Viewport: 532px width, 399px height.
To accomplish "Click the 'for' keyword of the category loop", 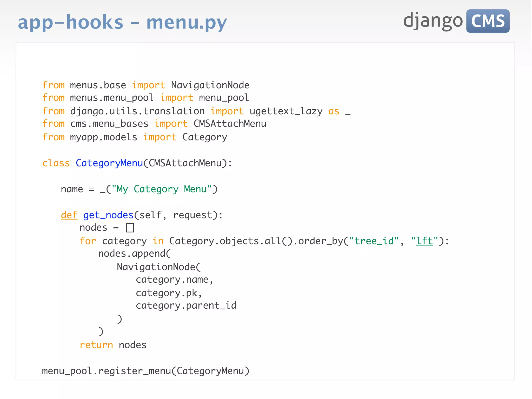I will coord(88,241).
